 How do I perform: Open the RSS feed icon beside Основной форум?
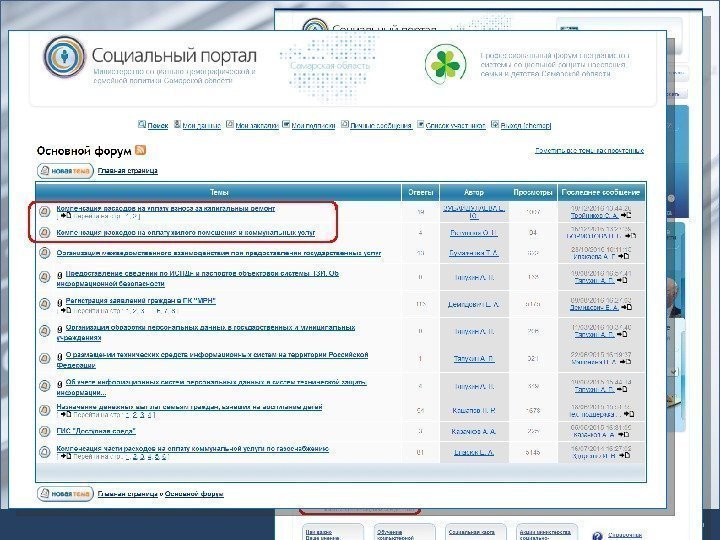[x=141, y=150]
